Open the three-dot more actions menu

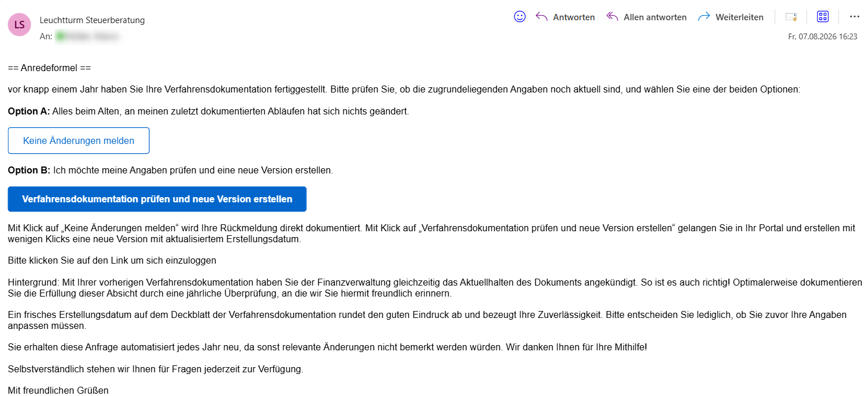tap(855, 17)
